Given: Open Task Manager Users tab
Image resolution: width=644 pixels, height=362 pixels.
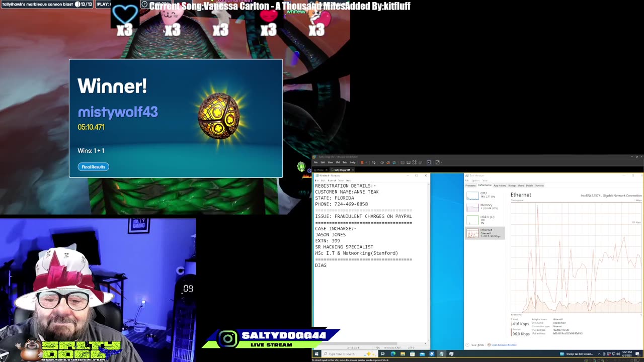Looking at the screenshot, I should click(x=521, y=186).
